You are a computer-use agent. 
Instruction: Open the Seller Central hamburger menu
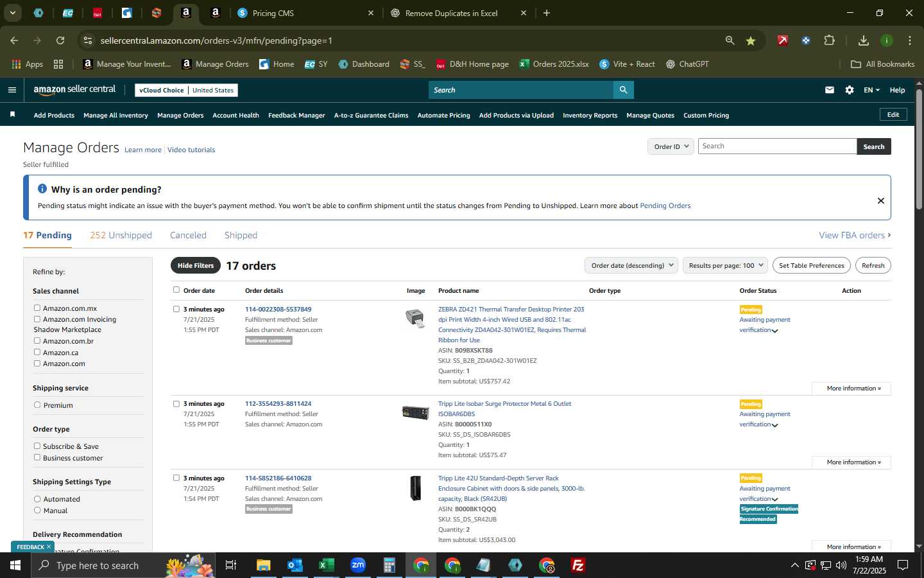pos(12,90)
